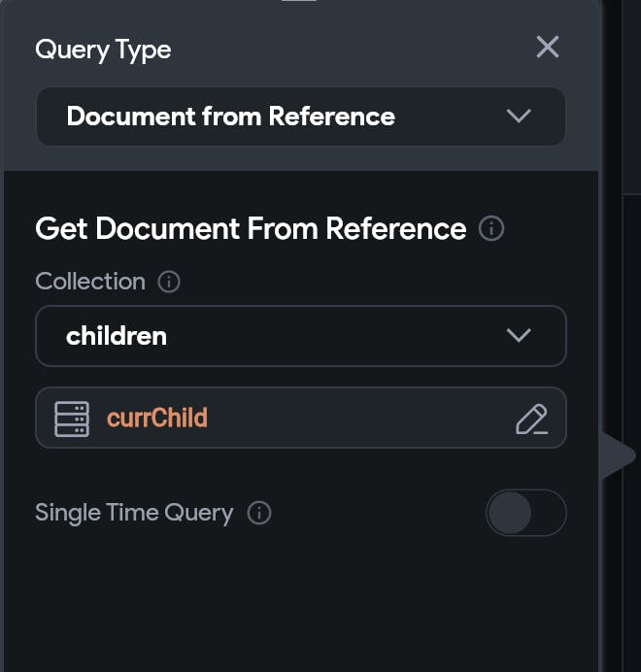Edit the currChild reference with pencil icon
This screenshot has width=641, height=672.
[531, 419]
